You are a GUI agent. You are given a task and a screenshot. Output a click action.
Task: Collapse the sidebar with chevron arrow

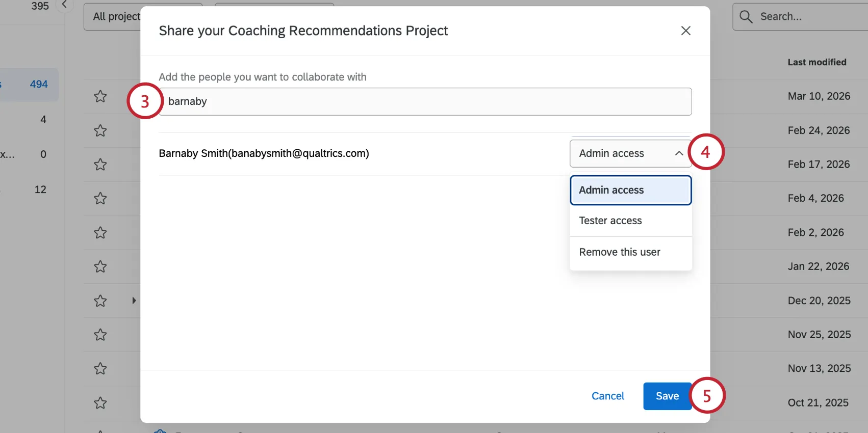tap(64, 5)
